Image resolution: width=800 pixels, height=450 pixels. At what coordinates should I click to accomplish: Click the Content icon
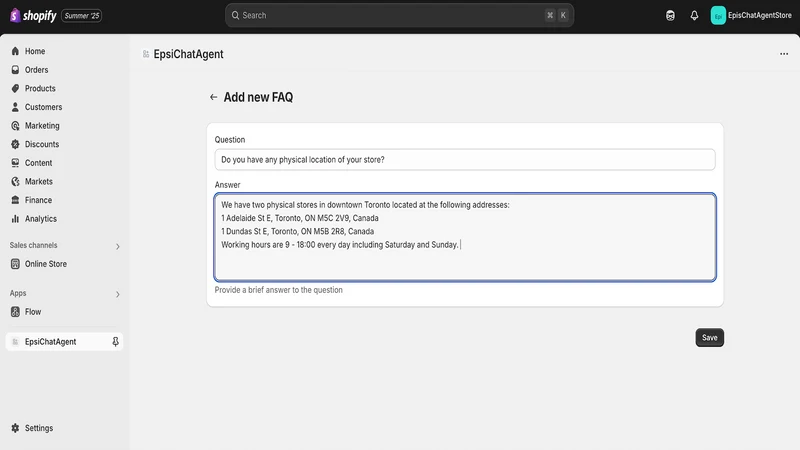pos(15,163)
